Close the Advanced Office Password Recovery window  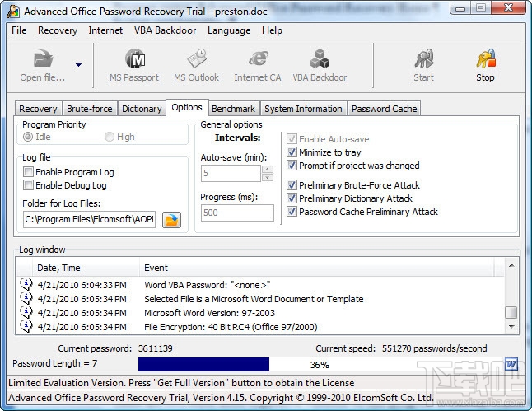508,7
